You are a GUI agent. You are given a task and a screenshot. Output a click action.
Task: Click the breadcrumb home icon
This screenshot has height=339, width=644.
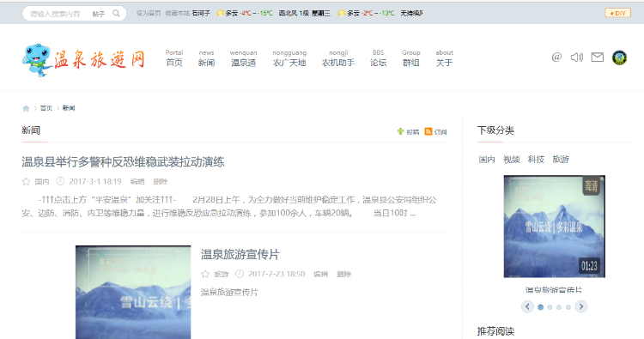tap(26, 108)
